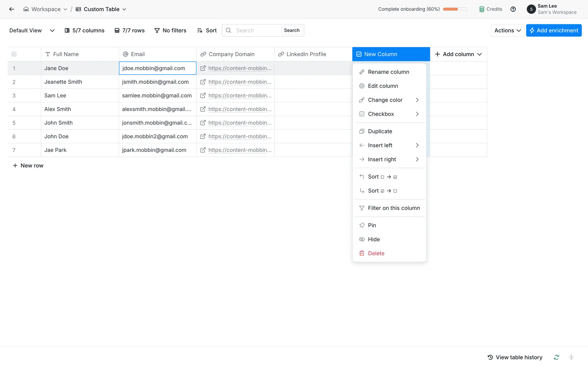Click into the Search input field
The image size is (588, 368).
pyautogui.click(x=257, y=30)
